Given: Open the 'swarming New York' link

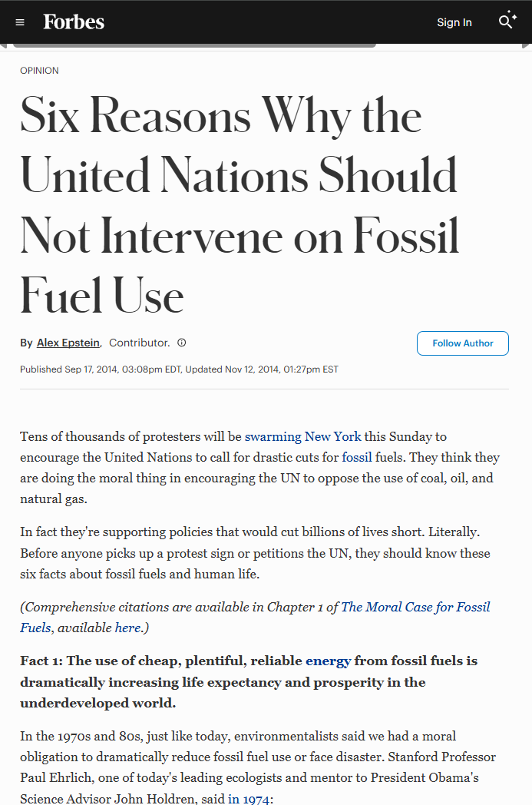Looking at the screenshot, I should pyautogui.click(x=302, y=436).
